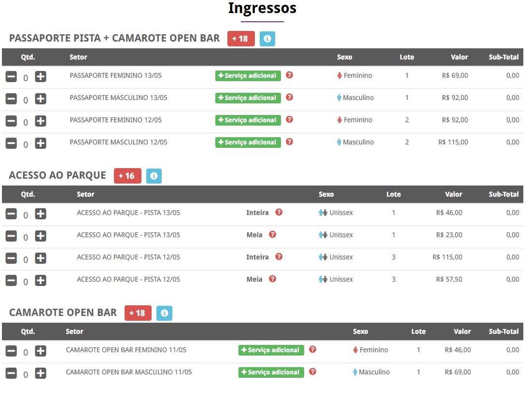Viewport: 532px width, 400px height.
Task: Increase quantity of Acesso ao Parque Inteira 13/05
Action: coord(41,214)
